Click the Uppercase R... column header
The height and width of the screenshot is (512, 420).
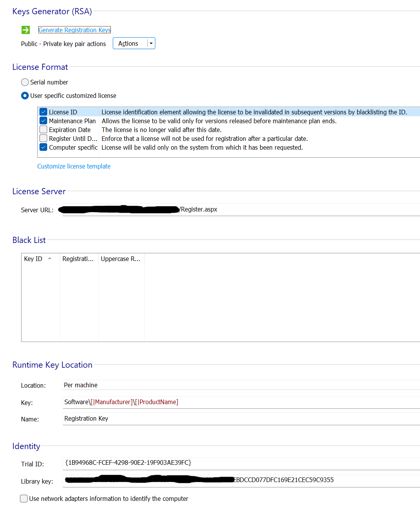click(120, 259)
